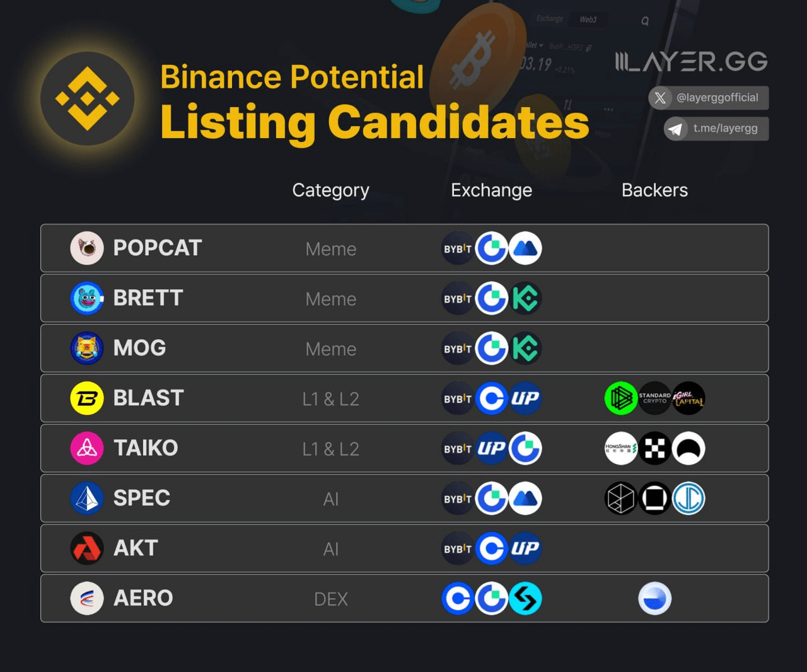The width and height of the screenshot is (807, 672).
Task: Click the Binance logo icon
Action: point(87,99)
